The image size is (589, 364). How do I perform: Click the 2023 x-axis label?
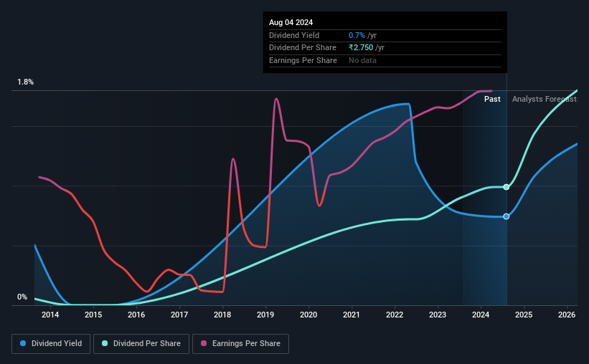[438, 315]
